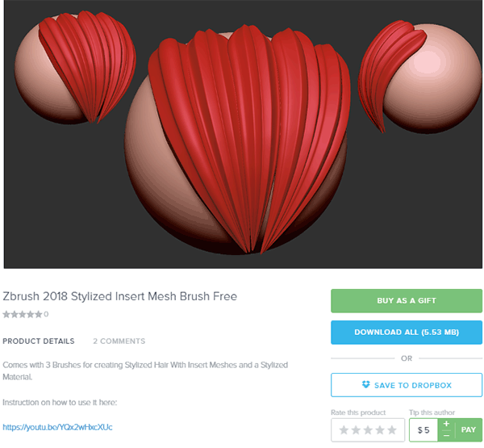The height and width of the screenshot is (448, 484).
Task: Click the Dropbox logo icon
Action: [x=365, y=385]
